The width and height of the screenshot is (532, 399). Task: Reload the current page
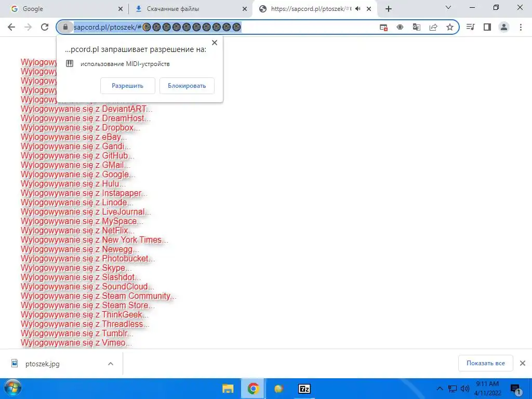click(45, 27)
